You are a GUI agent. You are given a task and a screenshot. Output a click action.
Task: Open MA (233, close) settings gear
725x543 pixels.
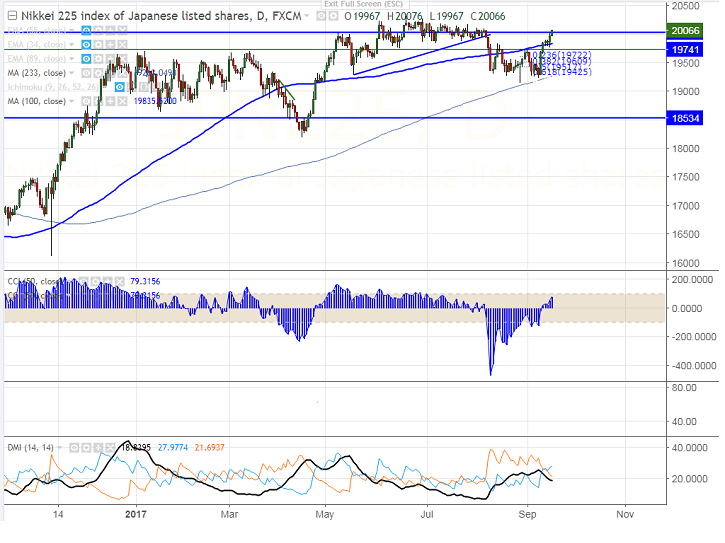(98, 73)
